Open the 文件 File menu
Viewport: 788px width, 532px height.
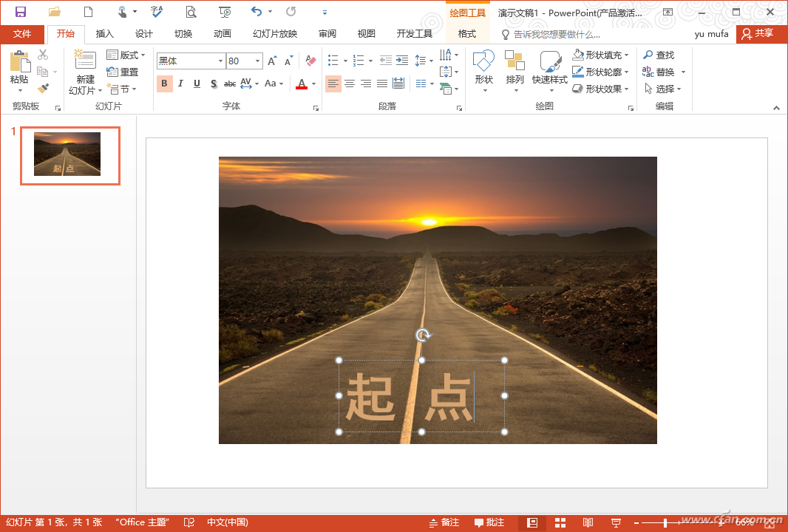point(22,34)
